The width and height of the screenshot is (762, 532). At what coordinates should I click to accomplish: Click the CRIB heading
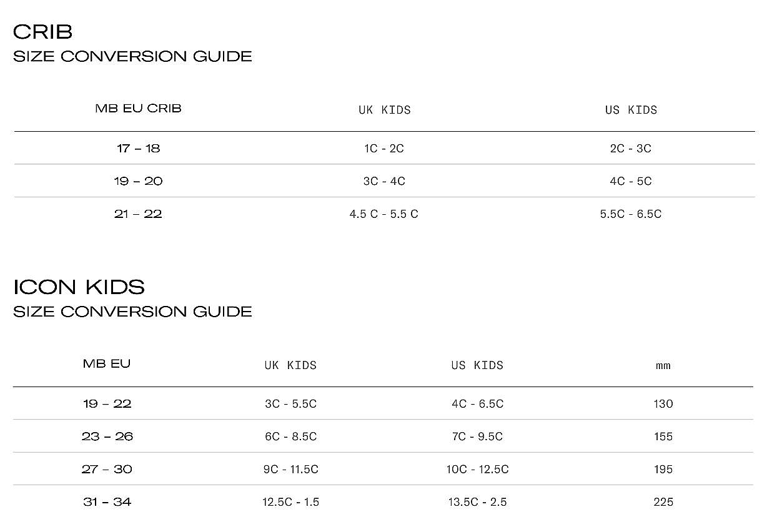click(x=43, y=32)
